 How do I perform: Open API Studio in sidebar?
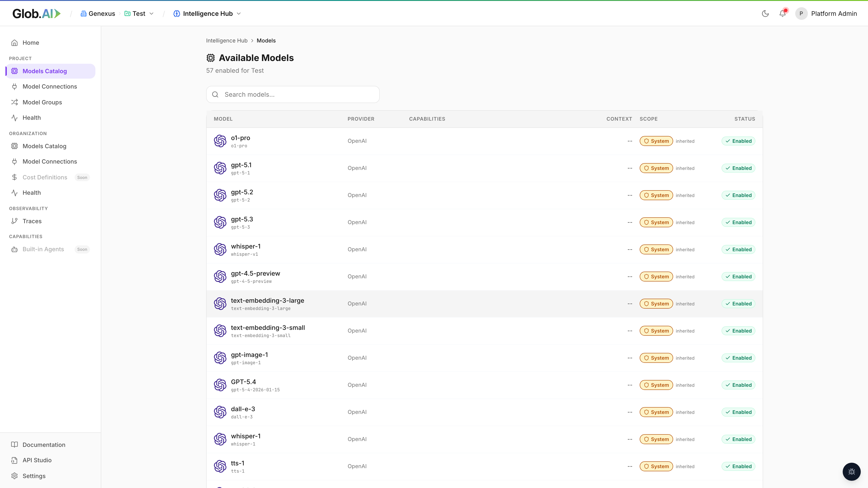click(x=51, y=460)
